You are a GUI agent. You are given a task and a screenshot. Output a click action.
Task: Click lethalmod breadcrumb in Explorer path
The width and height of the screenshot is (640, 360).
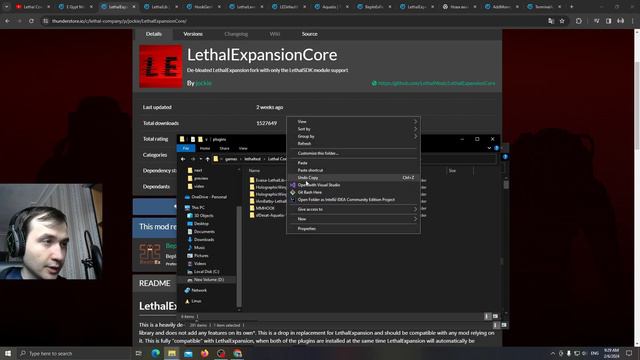(252, 159)
